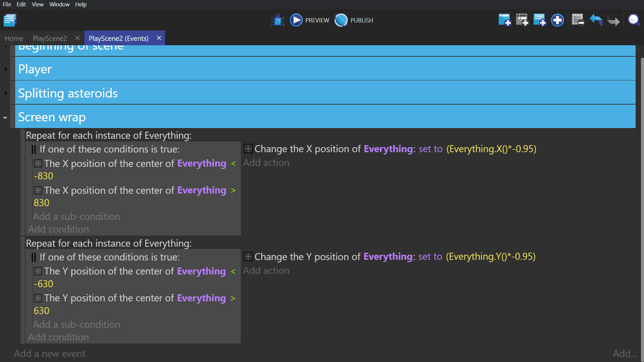This screenshot has width=644, height=362.
Task: Click the add comment icon
Action: tap(539, 20)
